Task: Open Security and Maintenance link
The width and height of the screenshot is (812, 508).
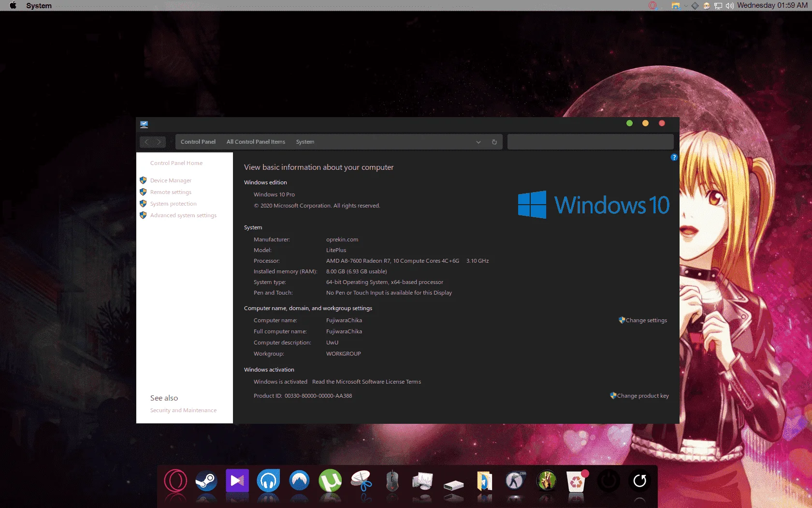Action: [183, 410]
